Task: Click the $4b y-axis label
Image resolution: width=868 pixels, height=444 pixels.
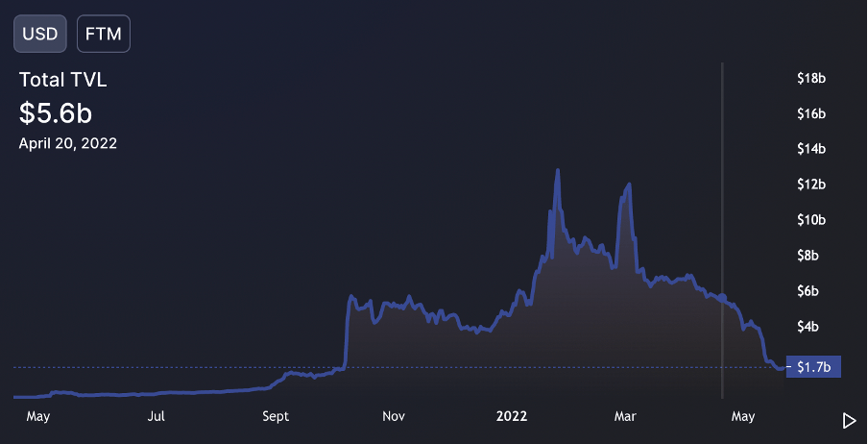Action: pyautogui.click(x=808, y=327)
